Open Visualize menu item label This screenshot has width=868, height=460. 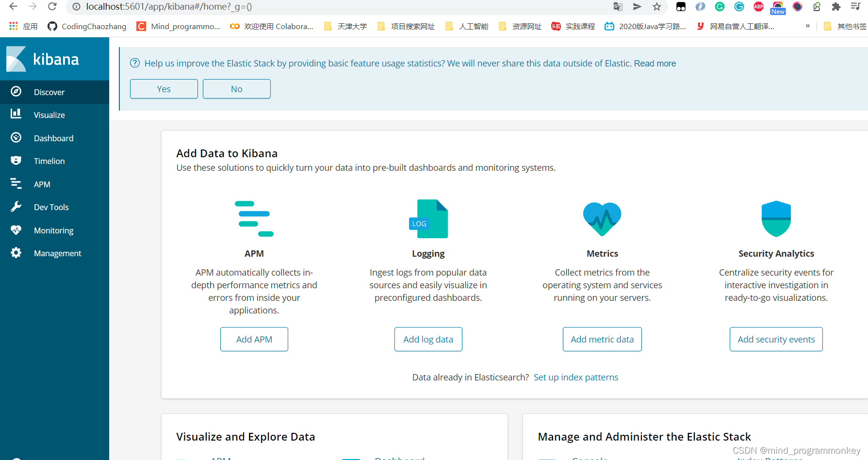tap(49, 115)
